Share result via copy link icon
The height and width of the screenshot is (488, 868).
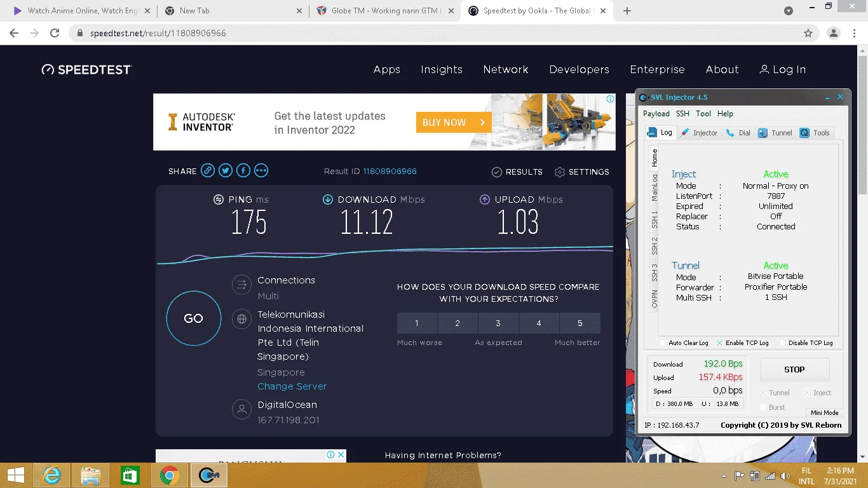[x=208, y=170]
